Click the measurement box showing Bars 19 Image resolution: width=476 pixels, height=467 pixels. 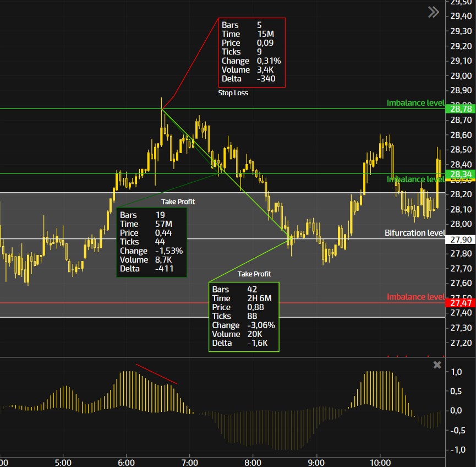pyautogui.click(x=151, y=242)
